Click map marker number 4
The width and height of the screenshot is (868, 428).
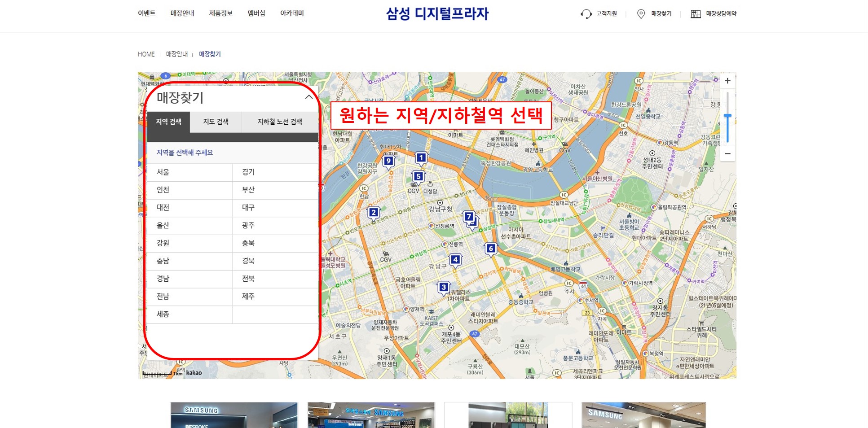(455, 260)
